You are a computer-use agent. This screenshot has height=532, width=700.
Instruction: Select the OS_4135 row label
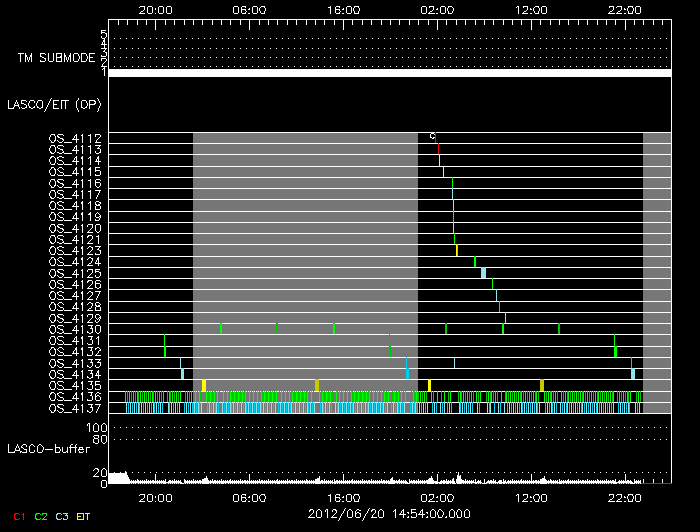tap(75, 385)
